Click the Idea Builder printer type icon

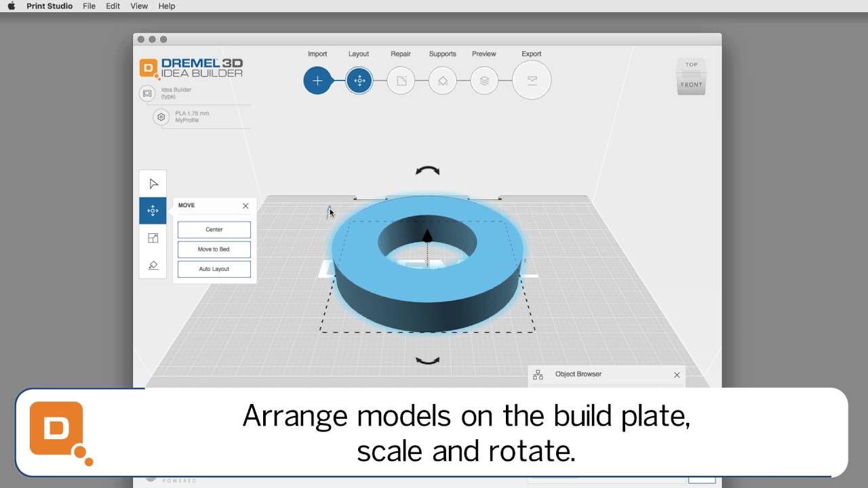[147, 94]
